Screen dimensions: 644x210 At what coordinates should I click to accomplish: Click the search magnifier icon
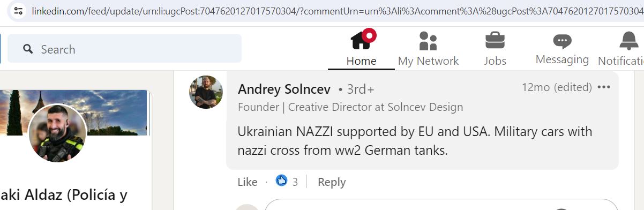28,49
